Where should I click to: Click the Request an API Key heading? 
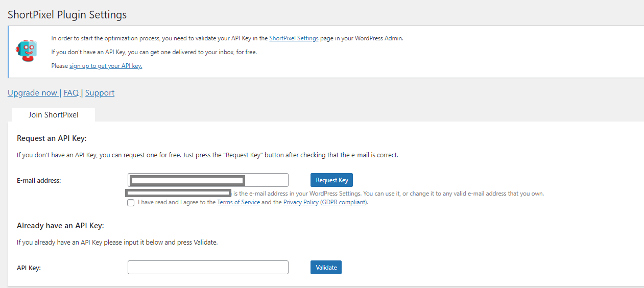tap(52, 138)
